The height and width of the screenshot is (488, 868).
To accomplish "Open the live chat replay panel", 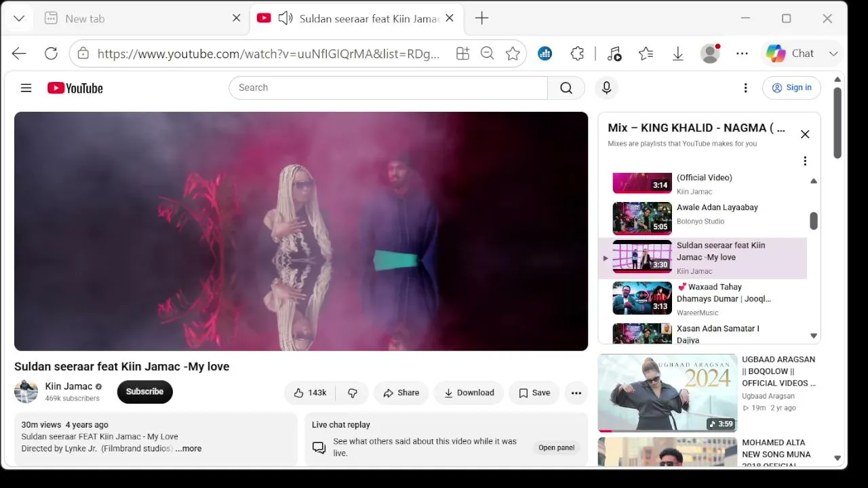I will [x=556, y=447].
